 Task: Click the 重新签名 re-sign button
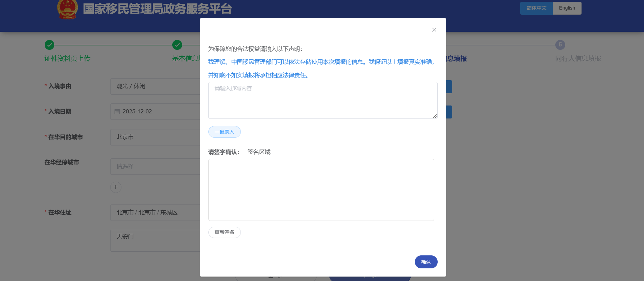pyautogui.click(x=224, y=232)
